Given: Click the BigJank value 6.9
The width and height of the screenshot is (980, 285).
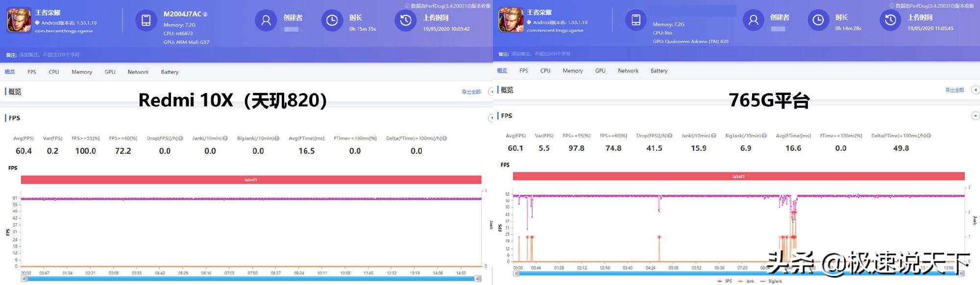Looking at the screenshot, I should (746, 148).
